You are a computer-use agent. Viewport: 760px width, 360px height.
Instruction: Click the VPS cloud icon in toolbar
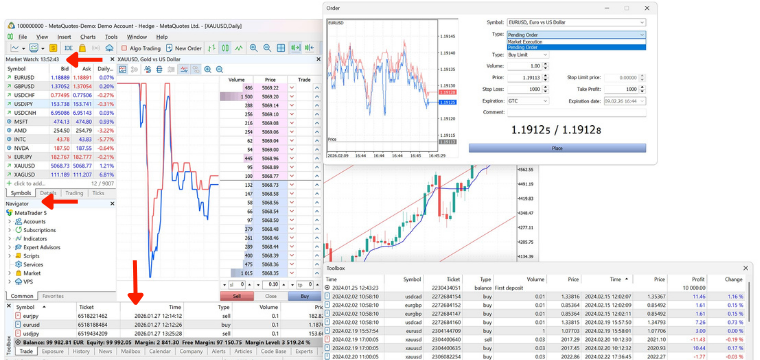pos(109,48)
